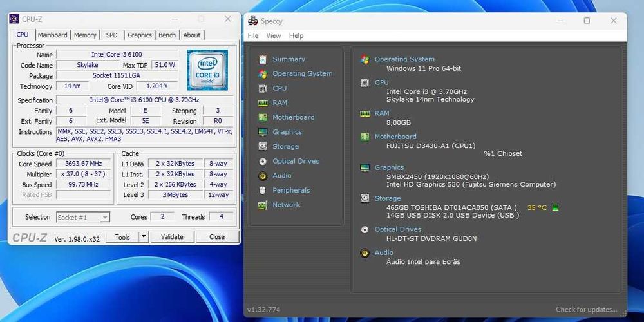644x322 pixels.
Task: Click the icon beside Motherboard summary heading
Action: point(365,137)
